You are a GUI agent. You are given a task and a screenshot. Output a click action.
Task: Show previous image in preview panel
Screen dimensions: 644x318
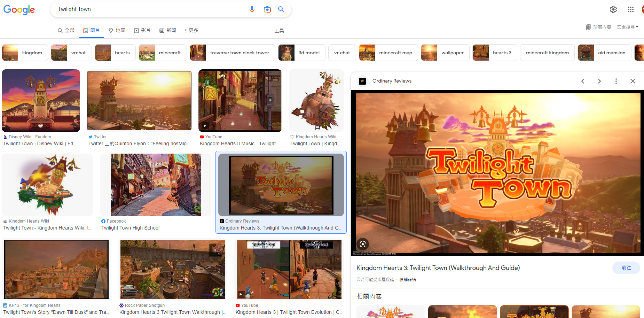coord(583,81)
